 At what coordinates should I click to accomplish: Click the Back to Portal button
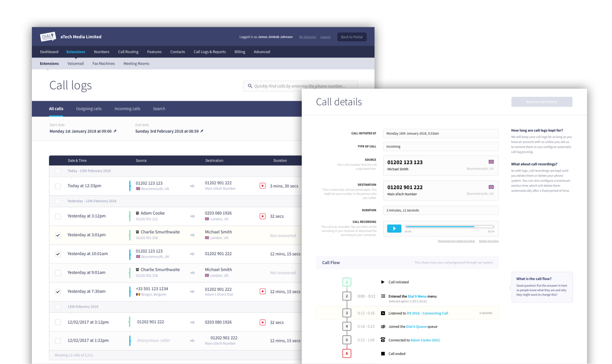352,37
